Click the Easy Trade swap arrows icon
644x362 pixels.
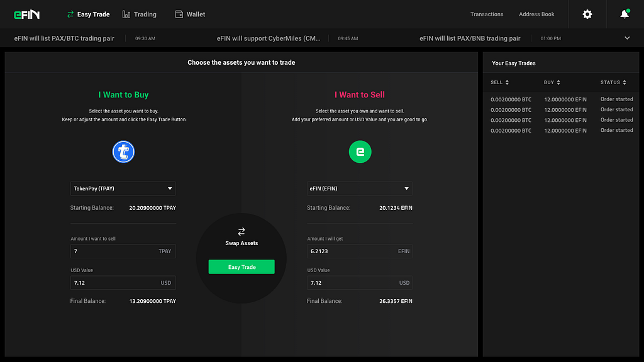(x=70, y=14)
